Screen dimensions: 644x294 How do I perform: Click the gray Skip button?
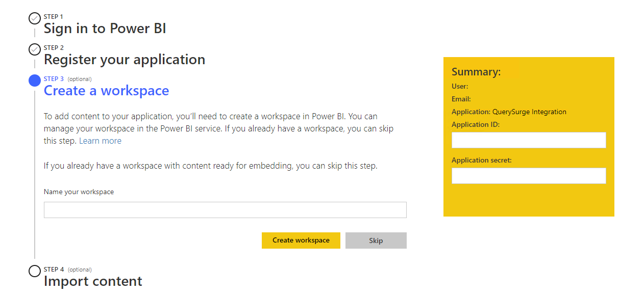(x=376, y=240)
